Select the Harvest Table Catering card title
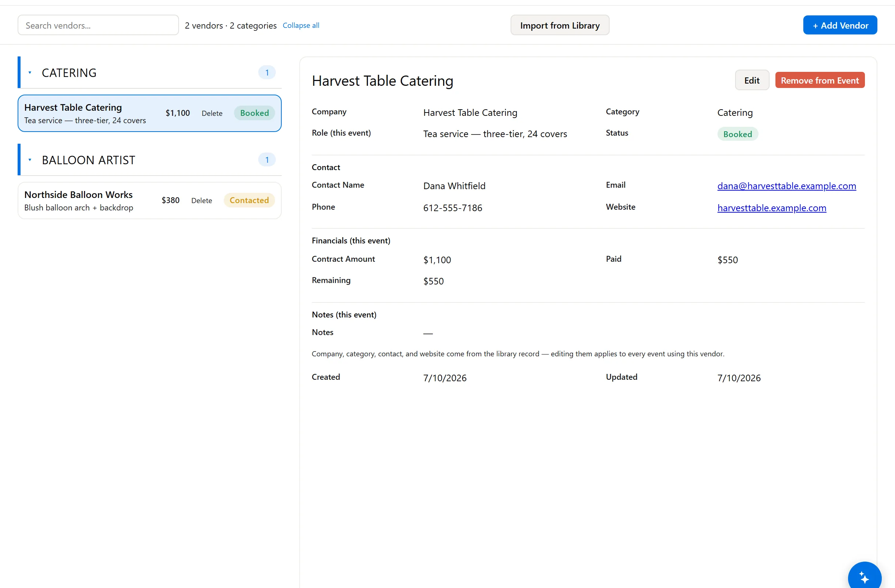Screen dimensions: 895x588 pos(73,107)
